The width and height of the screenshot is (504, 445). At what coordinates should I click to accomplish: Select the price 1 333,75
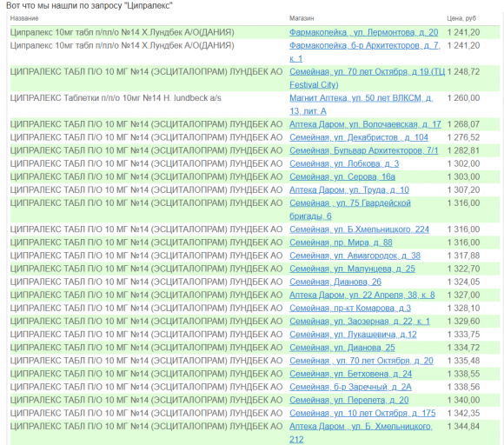(x=463, y=335)
